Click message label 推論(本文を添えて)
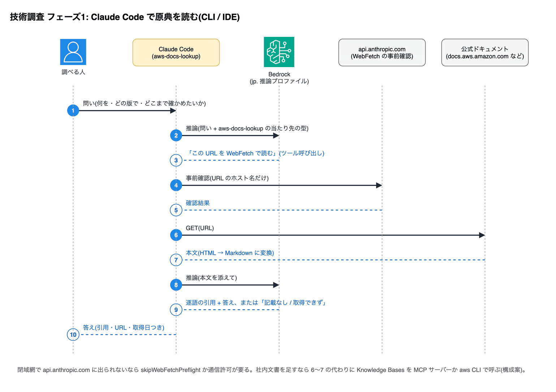The height and width of the screenshot is (392, 556). [x=211, y=278]
